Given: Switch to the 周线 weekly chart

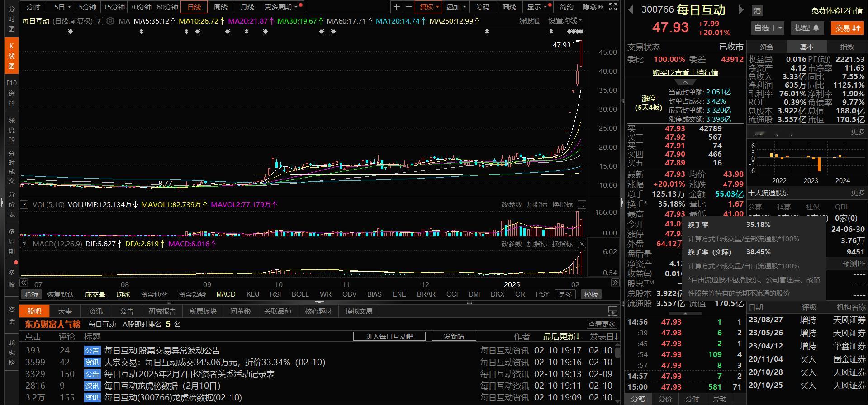Looking at the screenshot, I should pyautogui.click(x=221, y=7).
